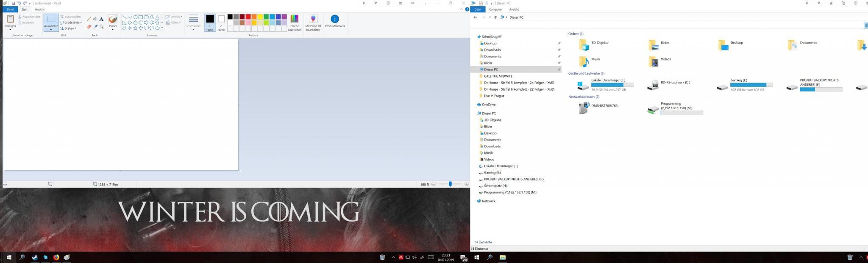Open the Ansicht tab in Explorer
The image size is (868, 263).
(x=514, y=9)
